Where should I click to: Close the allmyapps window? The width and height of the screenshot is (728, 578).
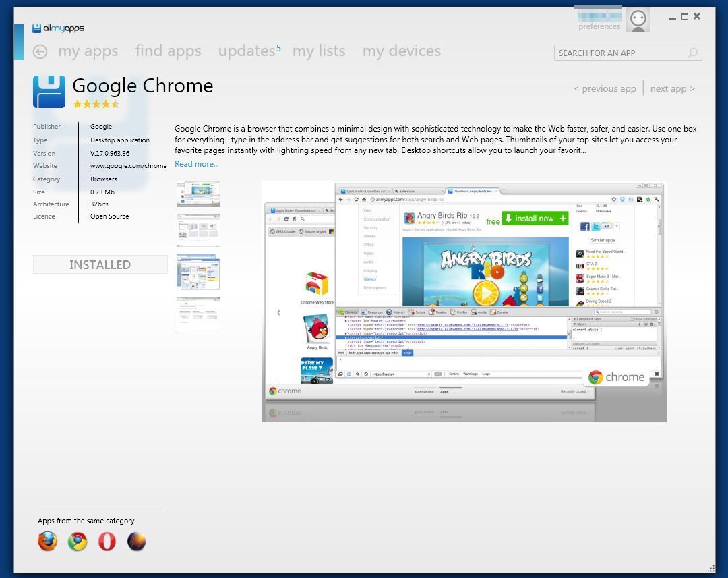pos(697,16)
